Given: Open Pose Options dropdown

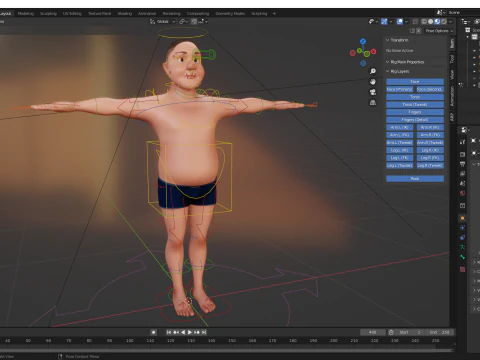Looking at the screenshot, I should point(439,31).
